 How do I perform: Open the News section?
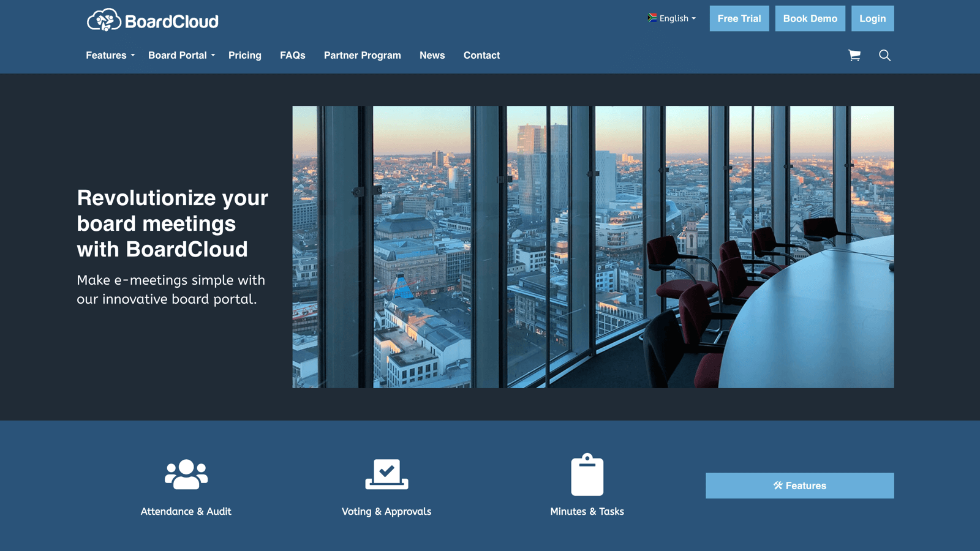[x=432, y=55]
